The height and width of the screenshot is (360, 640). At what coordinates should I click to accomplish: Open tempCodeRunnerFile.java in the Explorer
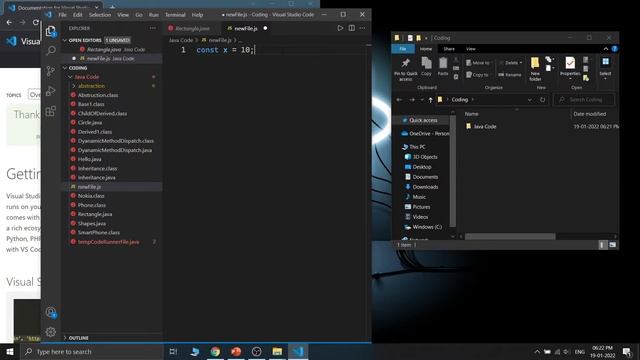(109, 242)
